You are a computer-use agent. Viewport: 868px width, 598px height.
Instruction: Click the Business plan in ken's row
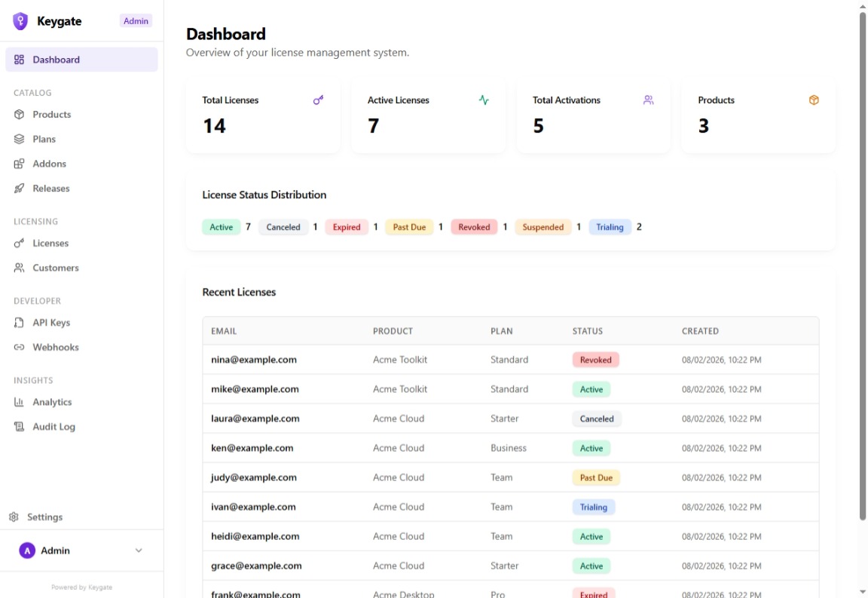pyautogui.click(x=508, y=448)
